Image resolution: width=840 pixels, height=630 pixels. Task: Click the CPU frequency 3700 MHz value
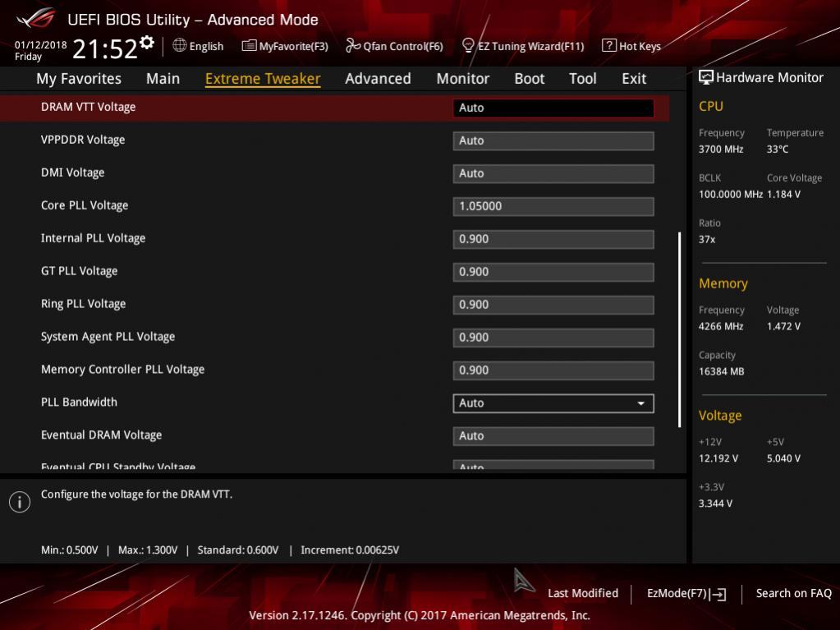[721, 149]
